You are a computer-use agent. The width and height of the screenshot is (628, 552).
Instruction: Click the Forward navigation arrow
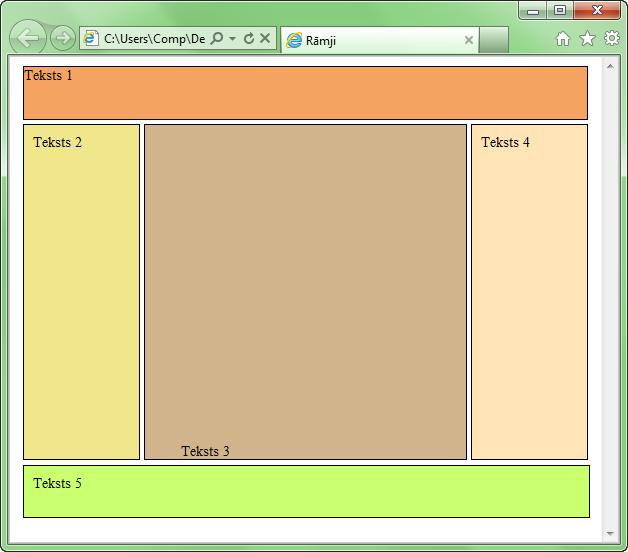(62, 39)
